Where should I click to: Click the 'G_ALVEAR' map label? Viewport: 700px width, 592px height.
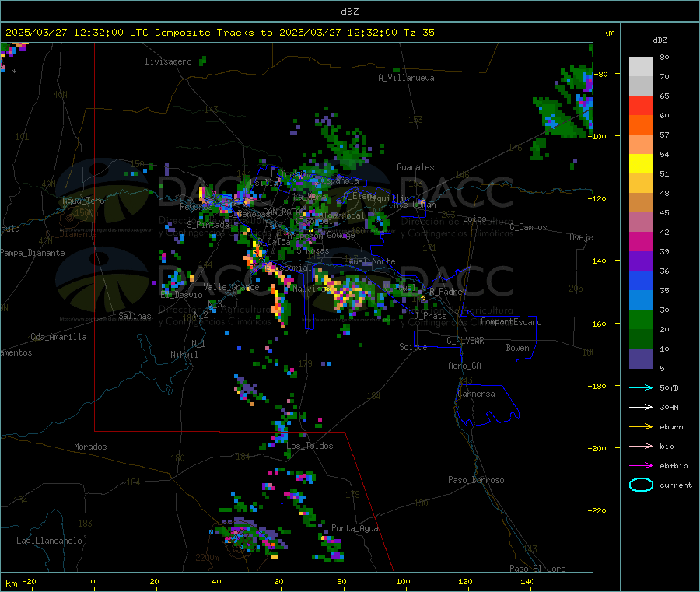tap(465, 341)
